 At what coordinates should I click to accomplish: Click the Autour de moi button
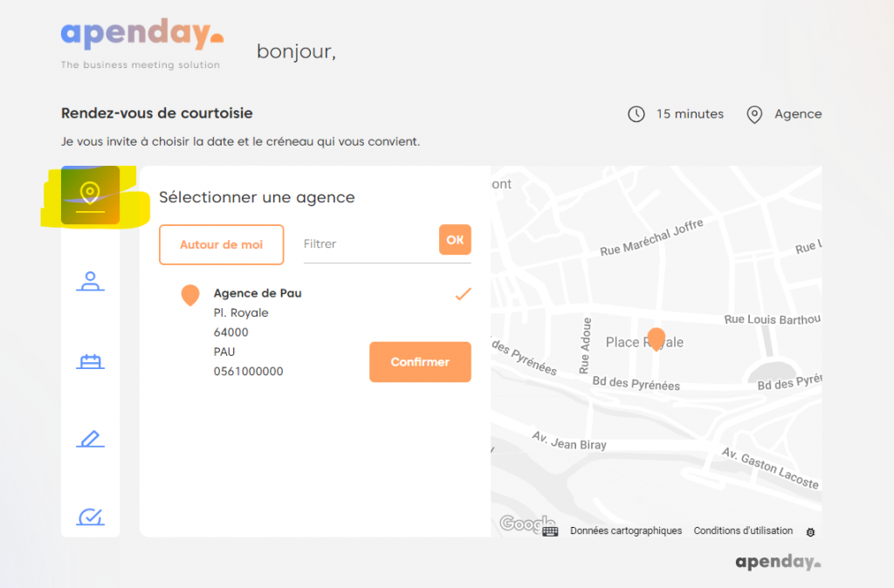click(x=222, y=244)
